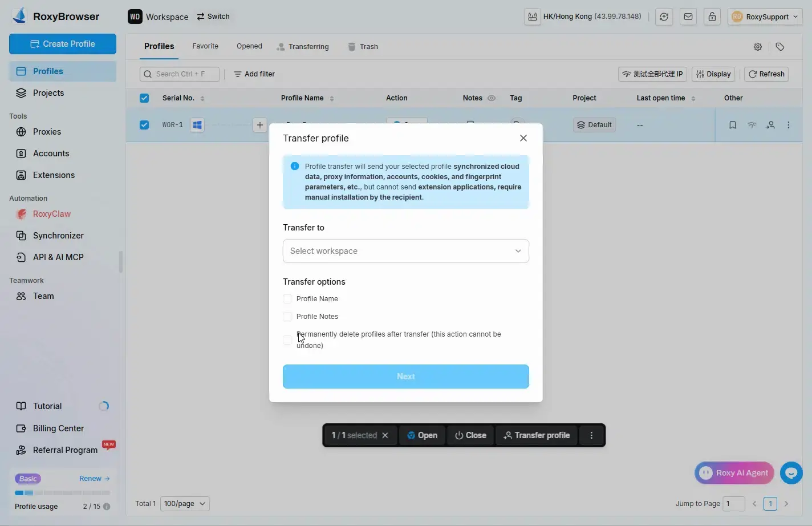Click the bookmark icon in WOR-1 row
812x526 pixels.
click(733, 125)
